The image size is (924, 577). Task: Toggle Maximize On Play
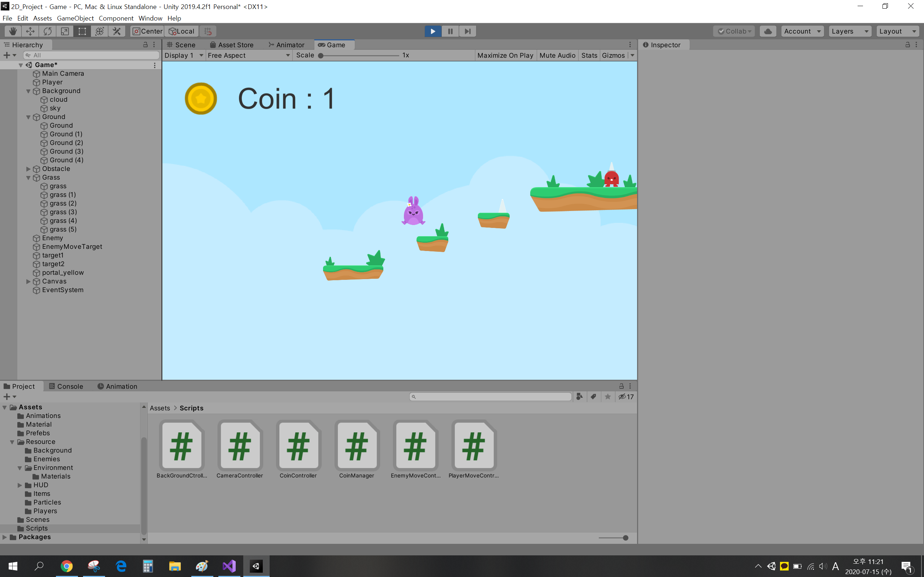pos(505,55)
